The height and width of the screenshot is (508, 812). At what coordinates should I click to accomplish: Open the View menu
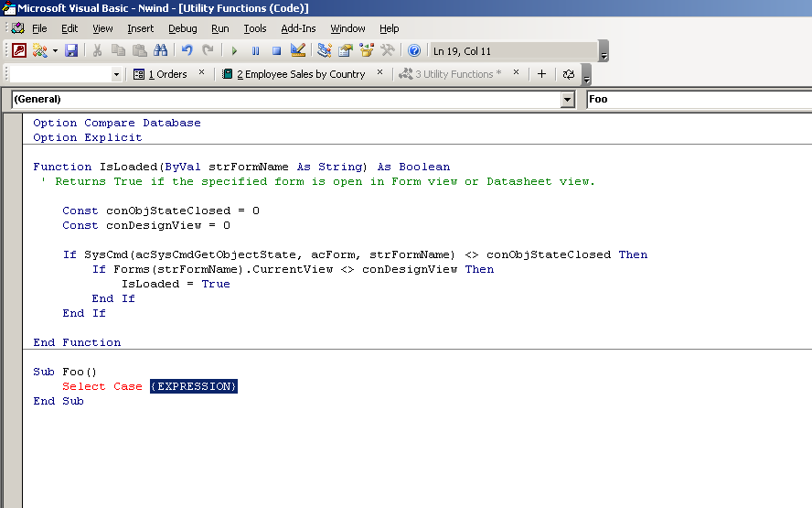(x=102, y=28)
